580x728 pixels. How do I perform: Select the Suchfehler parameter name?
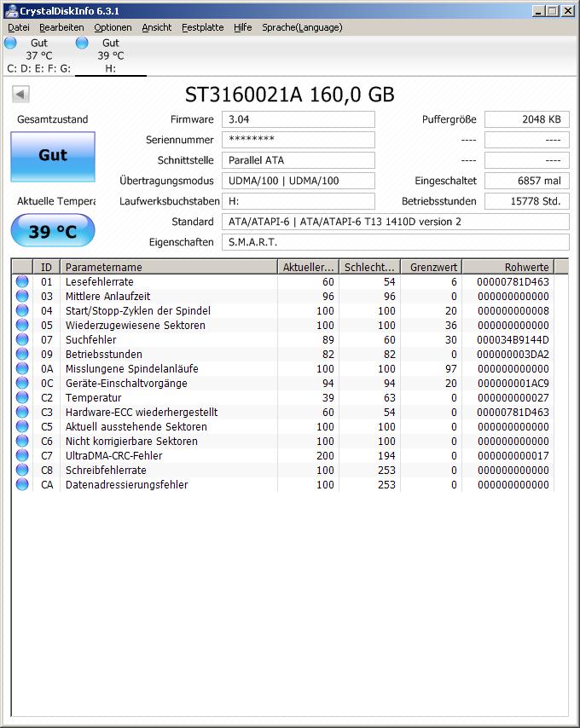91,340
